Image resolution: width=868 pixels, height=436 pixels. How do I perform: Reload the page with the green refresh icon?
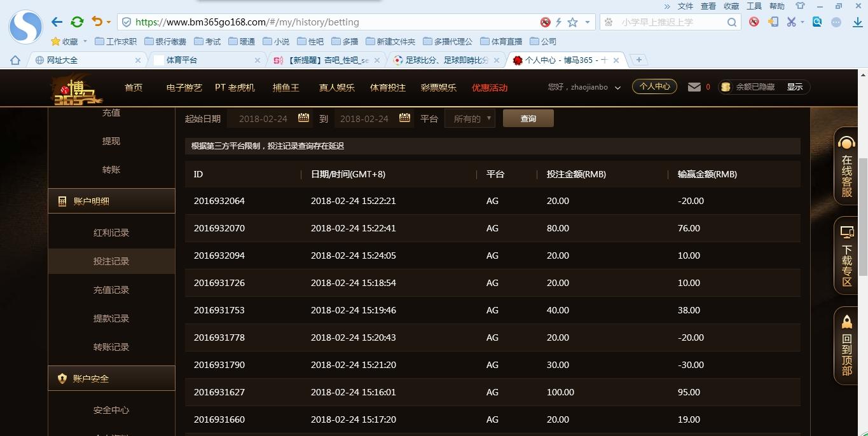pyautogui.click(x=77, y=22)
